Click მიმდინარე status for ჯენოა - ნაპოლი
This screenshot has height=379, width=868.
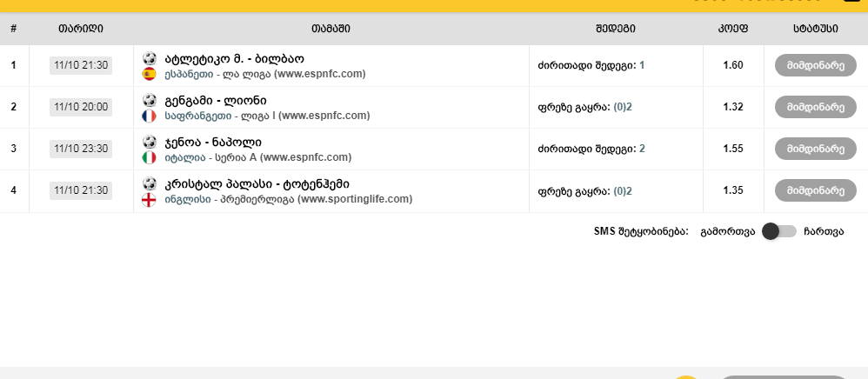[x=816, y=149]
